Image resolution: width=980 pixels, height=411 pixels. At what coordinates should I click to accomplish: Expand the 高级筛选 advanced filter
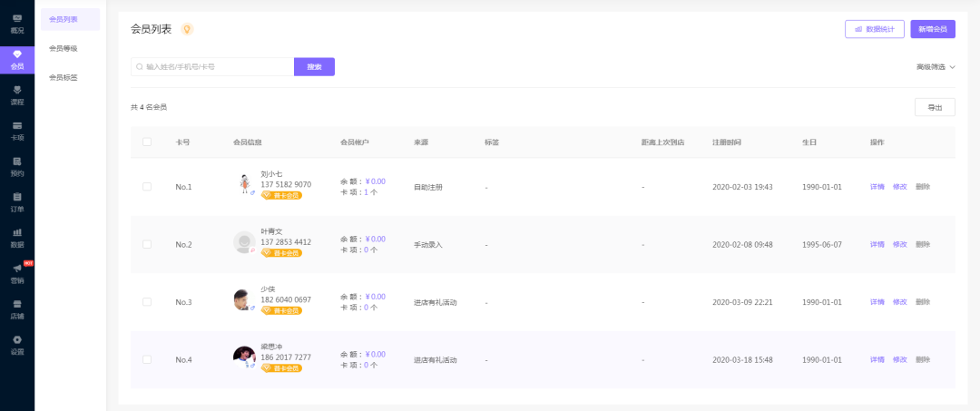click(x=936, y=67)
